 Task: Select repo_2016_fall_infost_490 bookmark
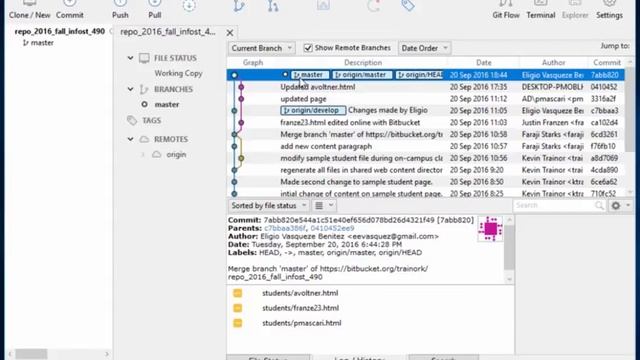coord(60,31)
